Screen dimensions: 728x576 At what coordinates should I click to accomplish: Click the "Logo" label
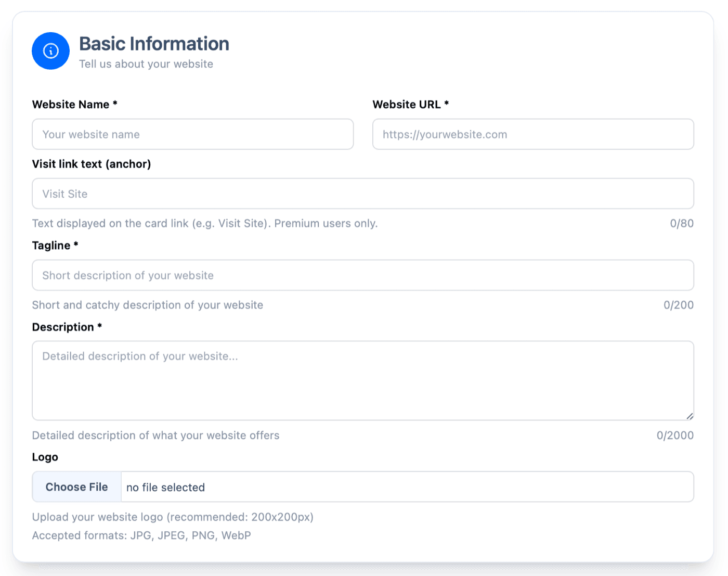pos(45,457)
